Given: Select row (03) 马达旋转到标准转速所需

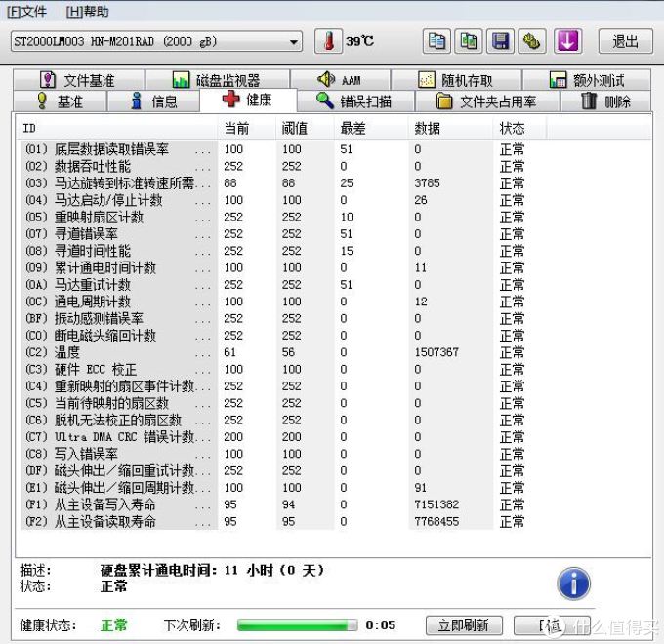Looking at the screenshot, I should click(275, 182).
